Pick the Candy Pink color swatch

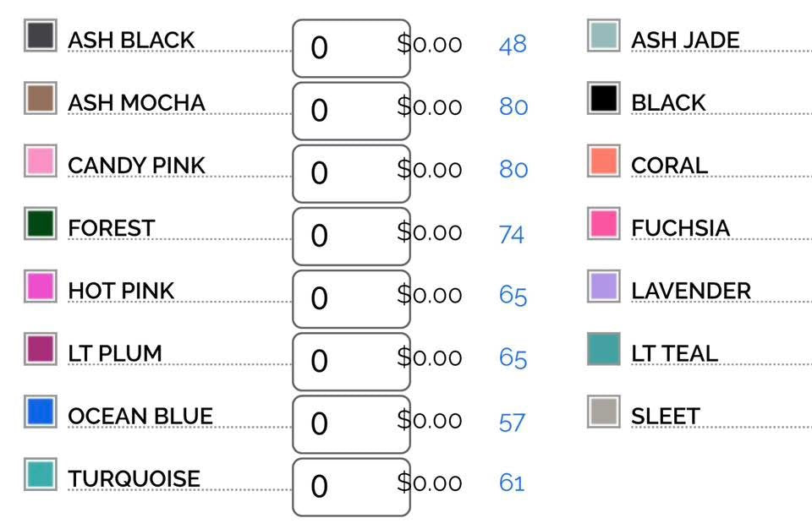tap(40, 161)
